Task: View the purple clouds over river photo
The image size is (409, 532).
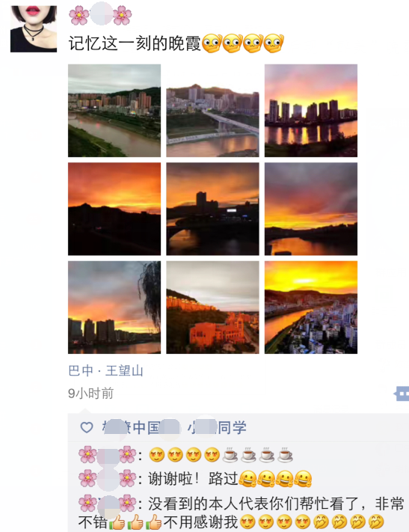Action: click(x=311, y=209)
